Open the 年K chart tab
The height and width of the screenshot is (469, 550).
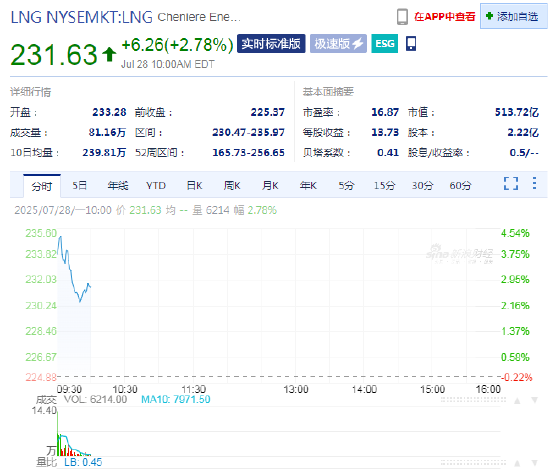coord(308,186)
